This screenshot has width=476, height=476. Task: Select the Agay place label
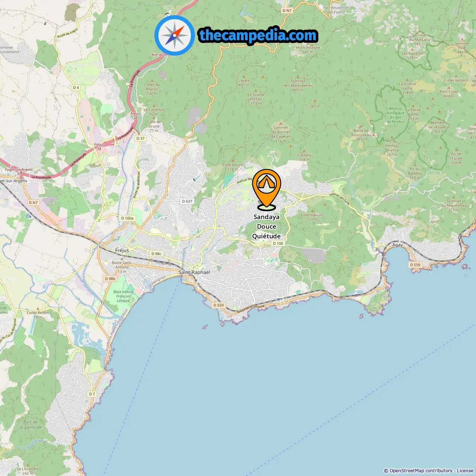398,245
